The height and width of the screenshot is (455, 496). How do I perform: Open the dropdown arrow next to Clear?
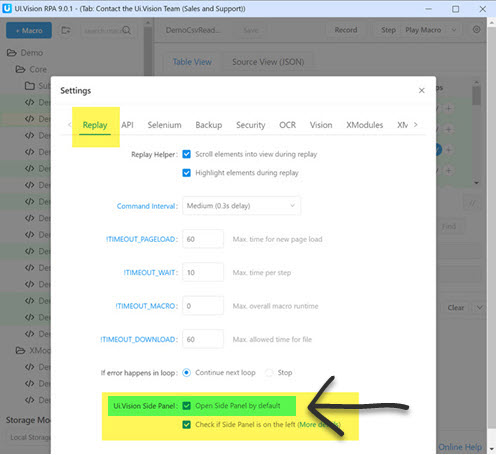(479, 308)
